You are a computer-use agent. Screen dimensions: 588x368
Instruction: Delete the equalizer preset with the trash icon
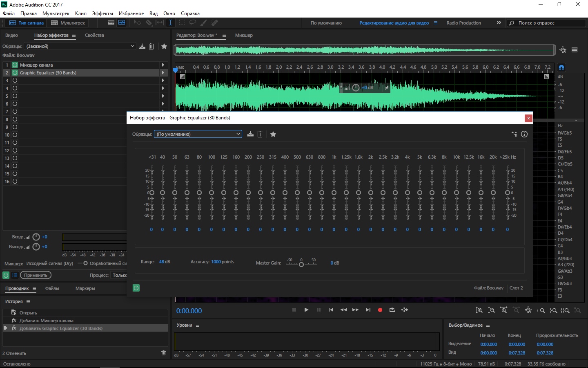tap(260, 134)
